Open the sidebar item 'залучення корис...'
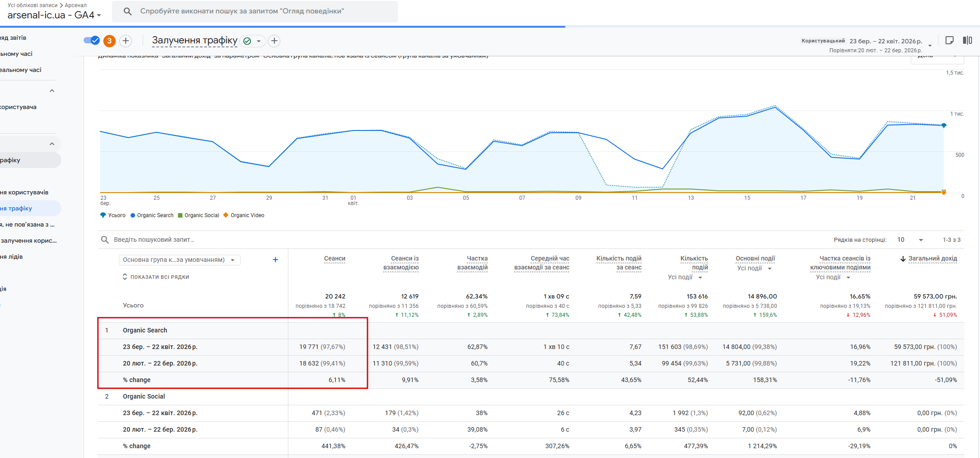The width and height of the screenshot is (980, 458). tap(29, 241)
